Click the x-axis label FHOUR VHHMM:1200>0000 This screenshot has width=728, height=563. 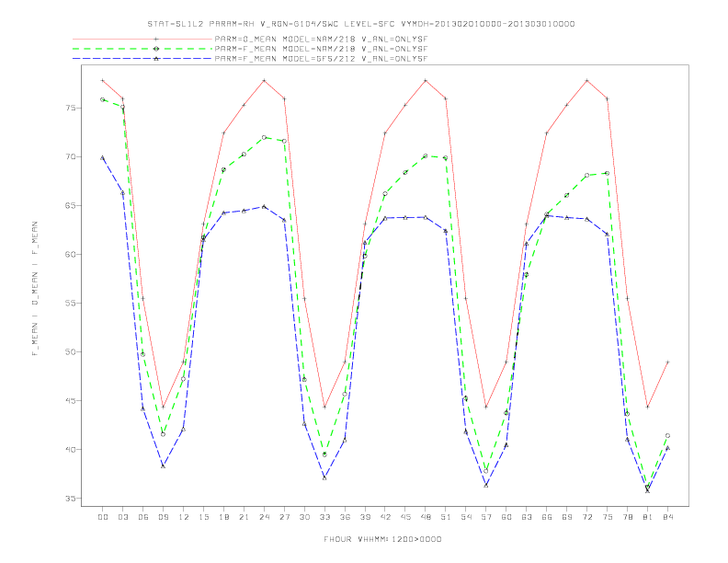coord(382,539)
